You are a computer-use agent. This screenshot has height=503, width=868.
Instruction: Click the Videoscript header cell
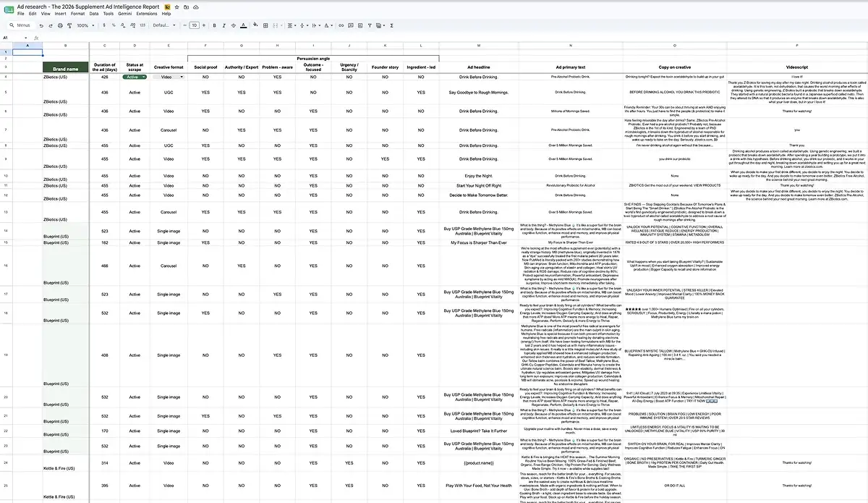(797, 67)
